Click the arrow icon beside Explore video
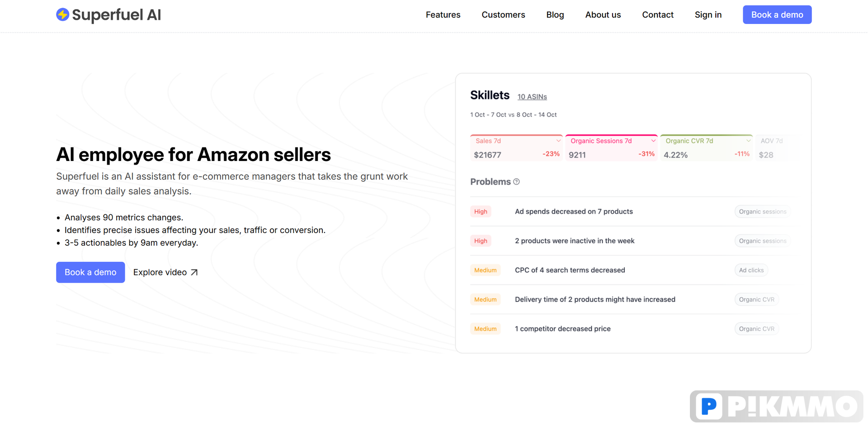Viewport: 868px width, 427px height. [x=194, y=272]
